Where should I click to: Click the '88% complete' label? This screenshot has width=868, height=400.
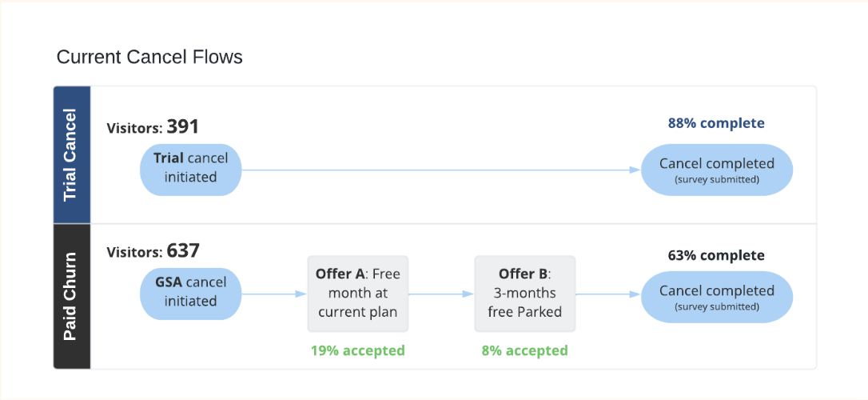[716, 123]
